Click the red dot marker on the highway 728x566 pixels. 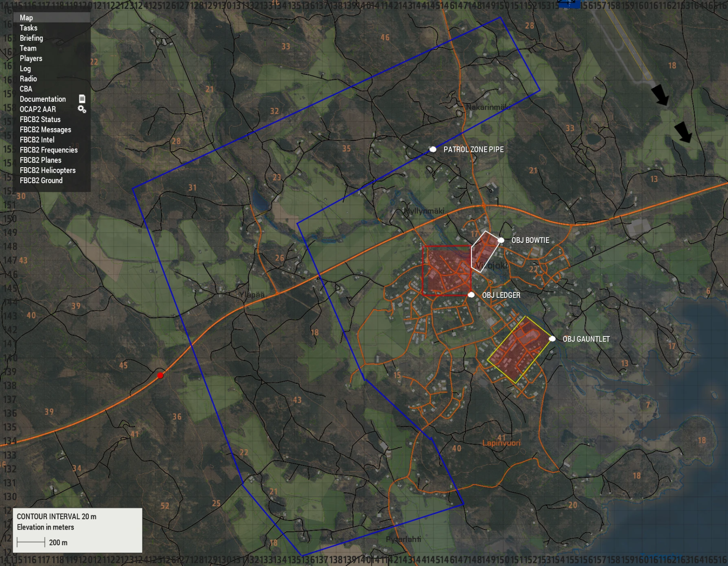160,375
